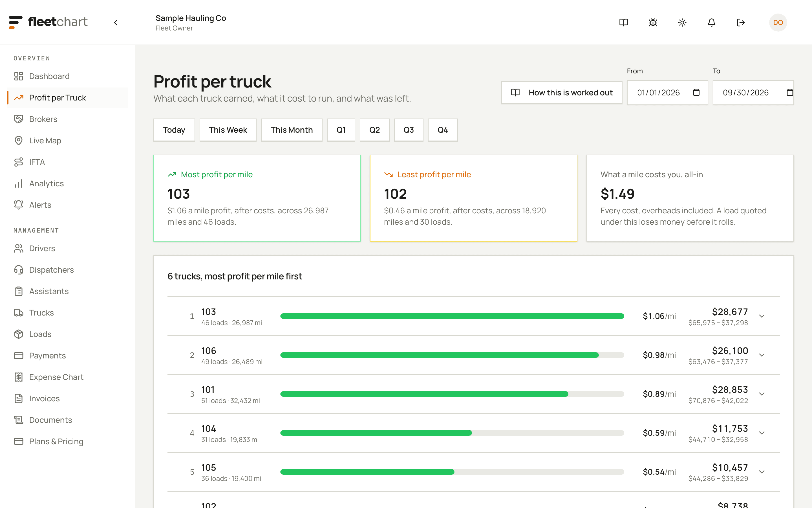Open Loads page
812x508 pixels.
click(x=67, y=334)
